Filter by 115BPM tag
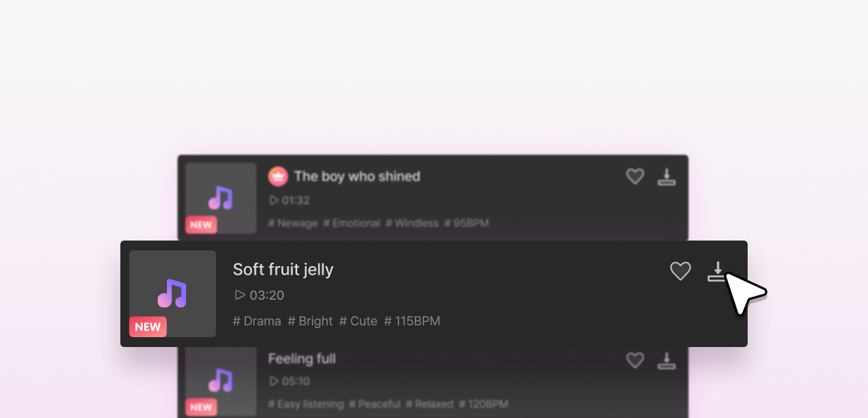The width and height of the screenshot is (868, 418). [x=412, y=321]
